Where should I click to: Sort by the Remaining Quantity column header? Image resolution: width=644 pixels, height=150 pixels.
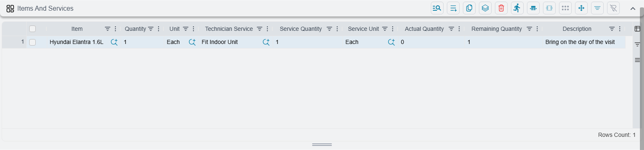point(497,29)
